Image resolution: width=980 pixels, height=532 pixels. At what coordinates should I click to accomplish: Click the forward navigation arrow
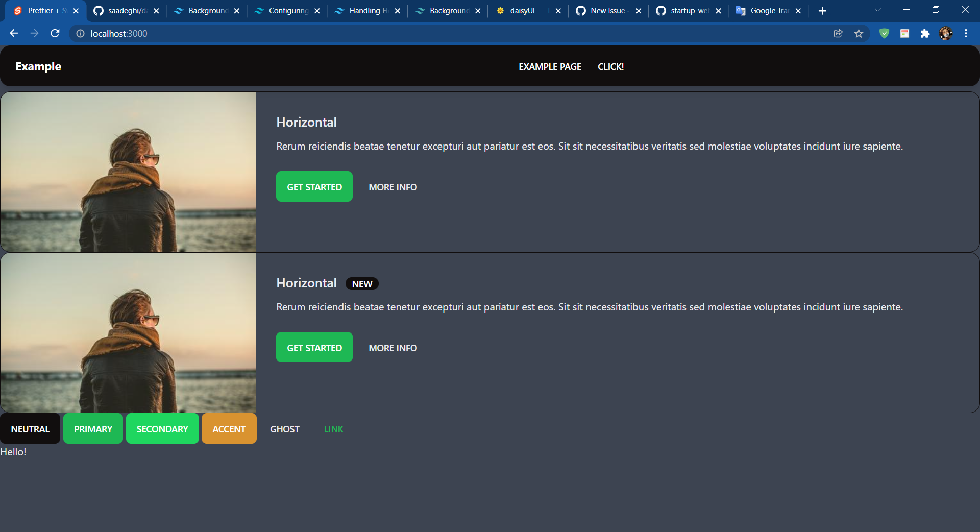click(34, 33)
